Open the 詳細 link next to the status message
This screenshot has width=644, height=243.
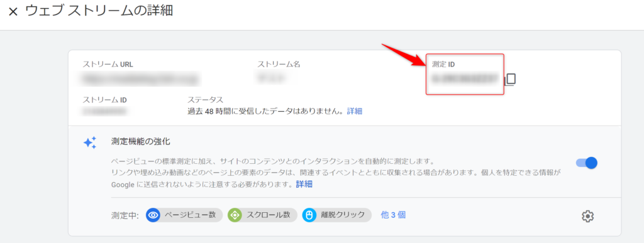click(x=355, y=111)
